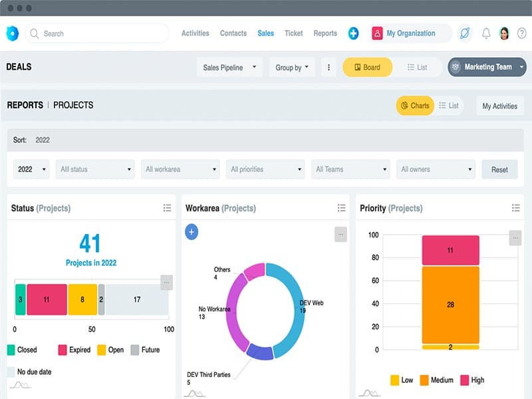Open the 2022 year dropdown
This screenshot has width=532, height=399.
click(x=31, y=170)
